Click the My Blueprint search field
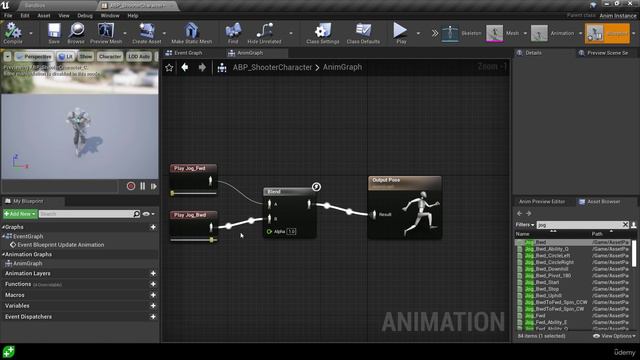Image resolution: width=640 pixels, height=360 pixels. click(89, 214)
